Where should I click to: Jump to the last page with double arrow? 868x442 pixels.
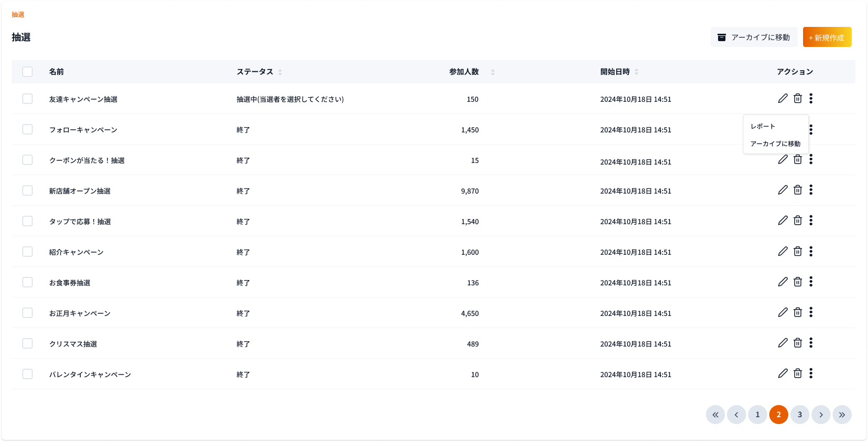click(842, 415)
